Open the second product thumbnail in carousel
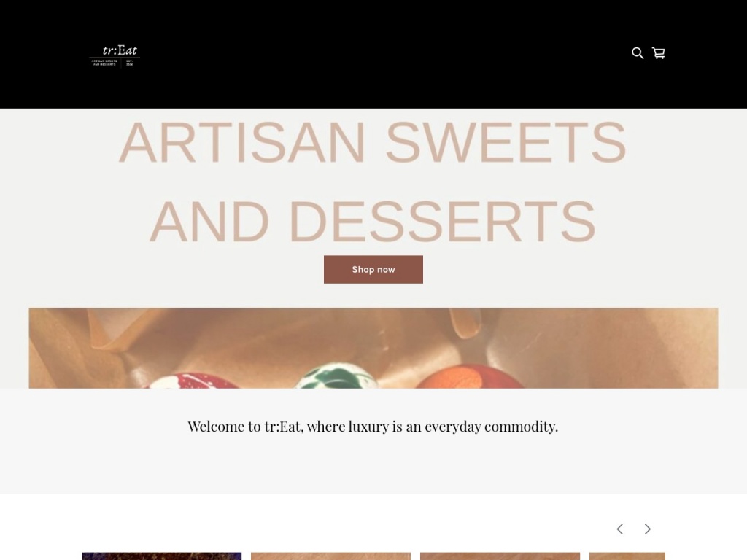 click(330, 556)
